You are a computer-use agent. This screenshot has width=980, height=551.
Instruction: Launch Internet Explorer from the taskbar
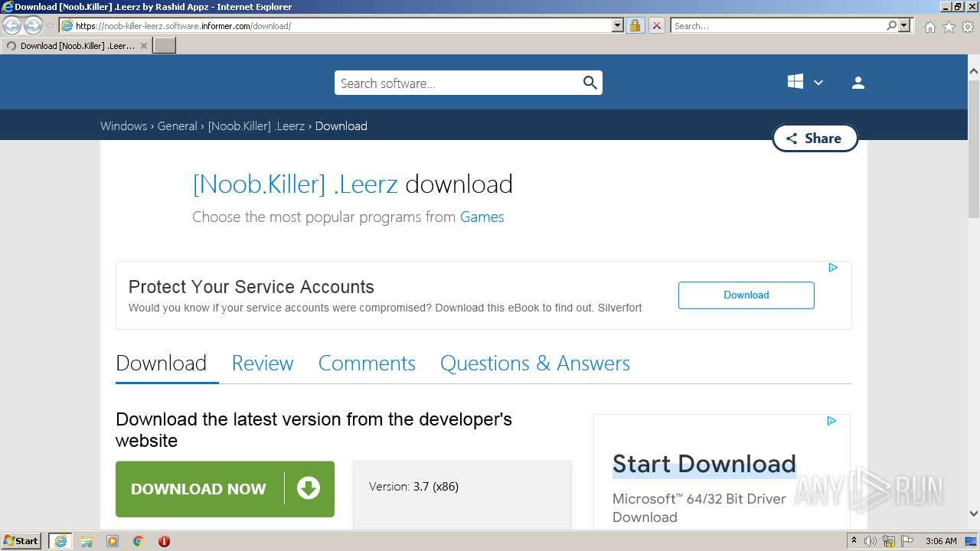click(60, 541)
